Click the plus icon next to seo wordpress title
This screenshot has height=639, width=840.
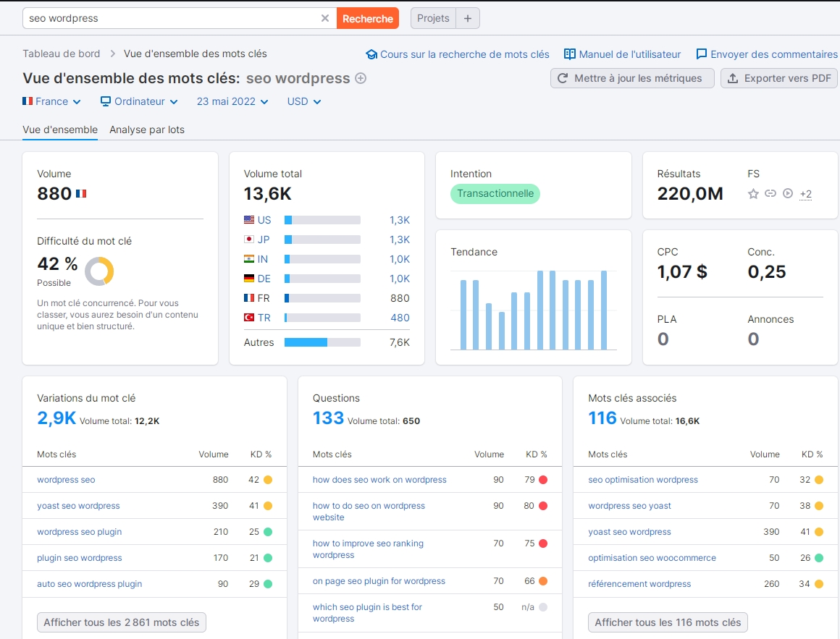[x=361, y=80]
